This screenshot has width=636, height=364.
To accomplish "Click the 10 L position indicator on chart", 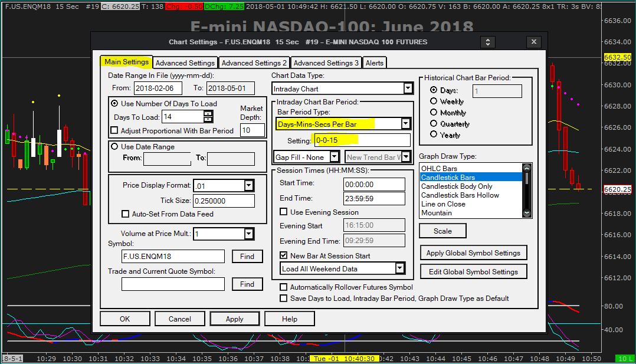I will pyautogui.click(x=624, y=358).
